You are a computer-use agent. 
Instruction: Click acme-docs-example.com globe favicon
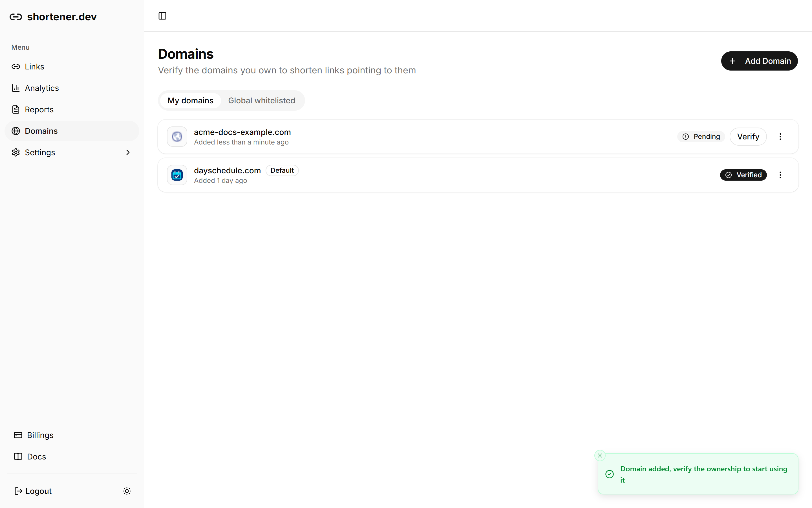(x=177, y=137)
